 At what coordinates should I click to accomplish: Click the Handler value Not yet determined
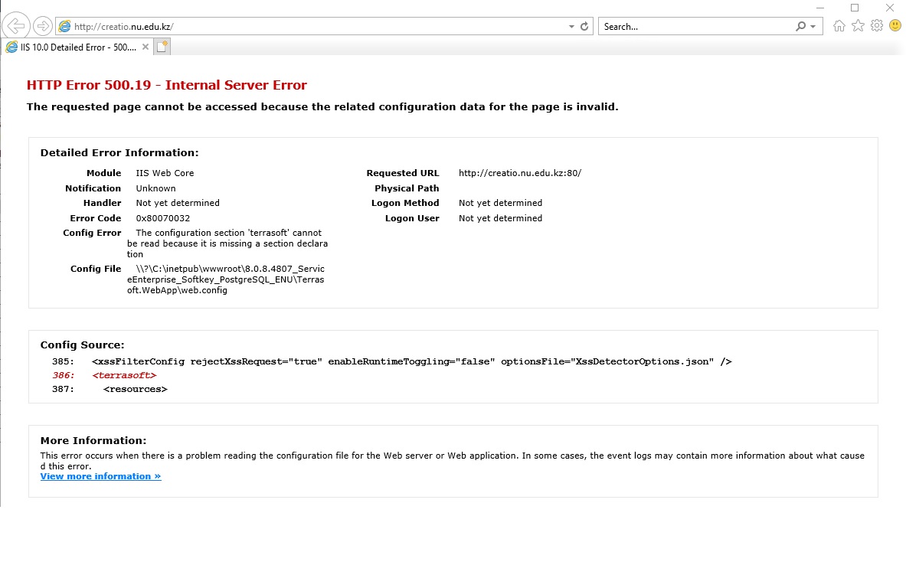point(178,203)
